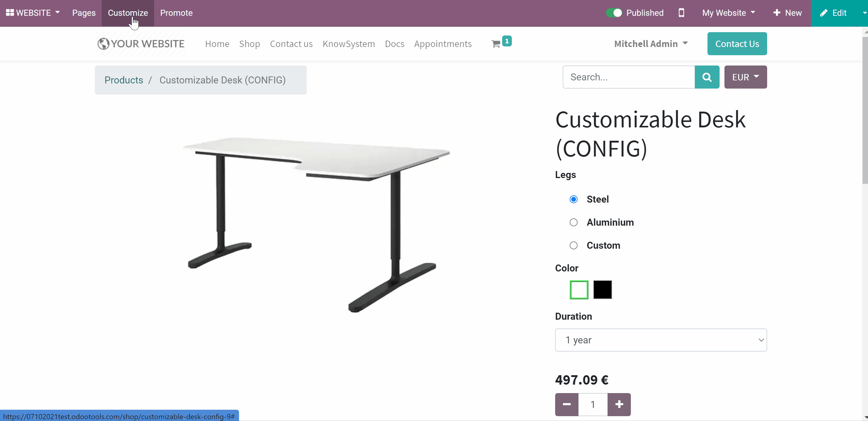Click the Contact Us button
868x421 pixels.
click(737, 44)
